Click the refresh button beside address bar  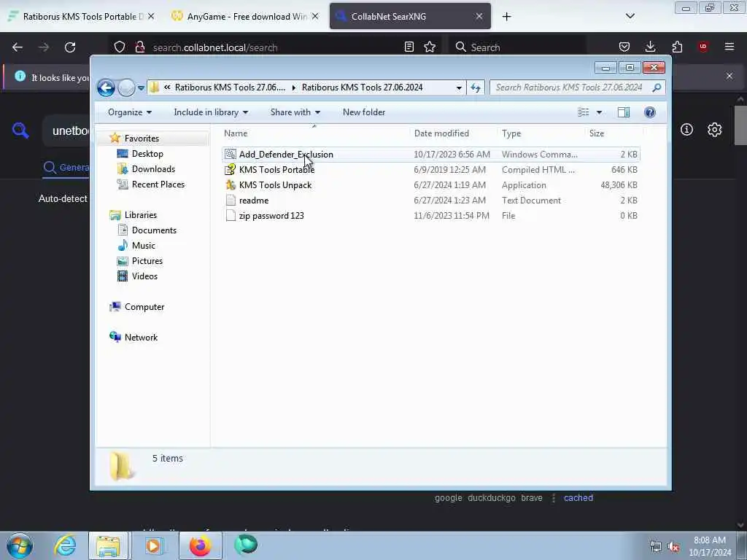point(476,87)
